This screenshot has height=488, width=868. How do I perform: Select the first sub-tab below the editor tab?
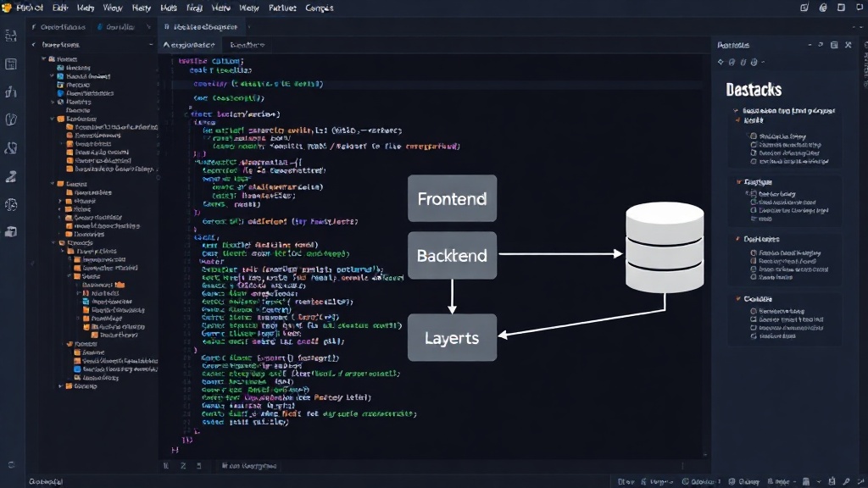(x=189, y=45)
